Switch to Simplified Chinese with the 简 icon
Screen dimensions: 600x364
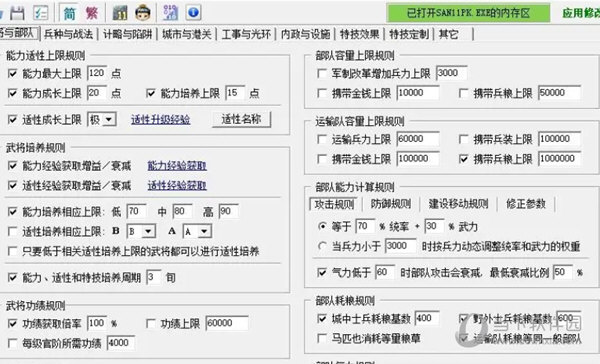point(70,13)
